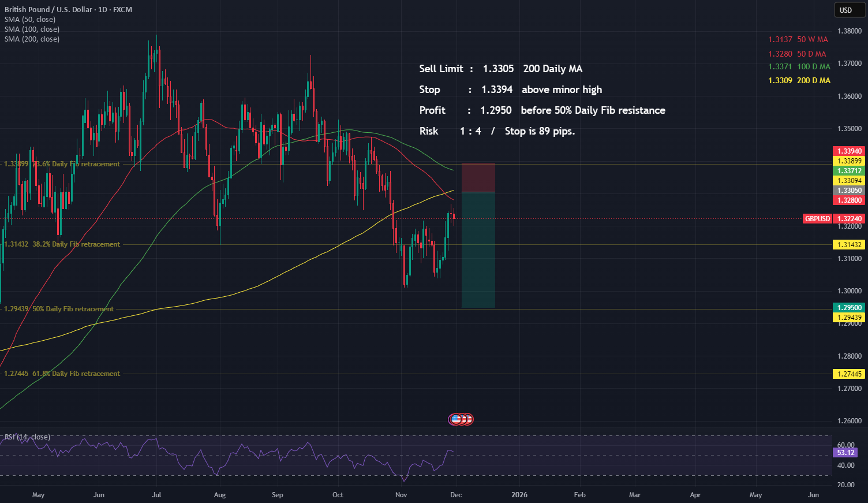Image resolution: width=868 pixels, height=503 pixels.
Task: Expand the SMA (200, close) legend entry
Action: (x=30, y=39)
